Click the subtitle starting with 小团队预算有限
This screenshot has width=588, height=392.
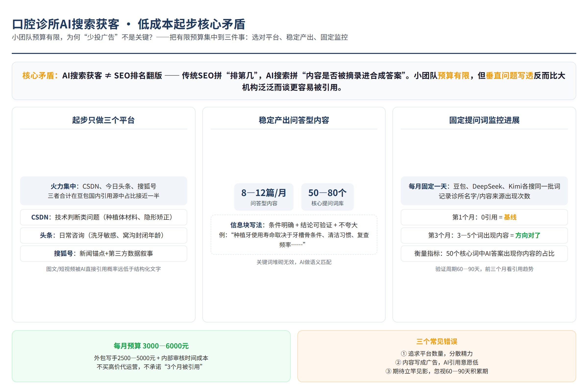(180, 37)
